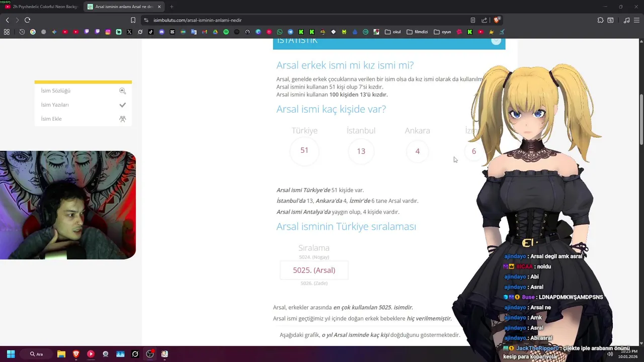Click the bookmark icon in the address bar
644x362 pixels.
(133, 20)
